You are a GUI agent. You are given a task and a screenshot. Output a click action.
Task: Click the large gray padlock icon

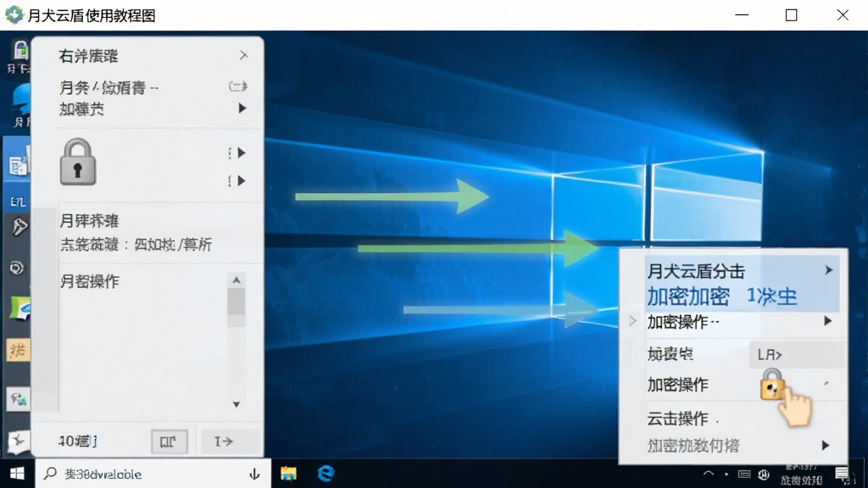tap(77, 162)
